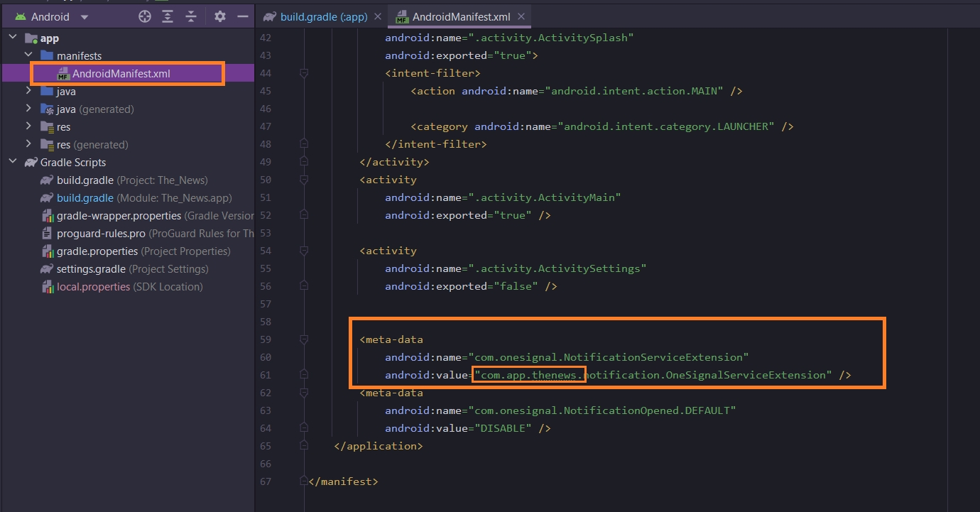980x512 pixels.
Task: Collapse the app module tree node
Action: point(13,38)
